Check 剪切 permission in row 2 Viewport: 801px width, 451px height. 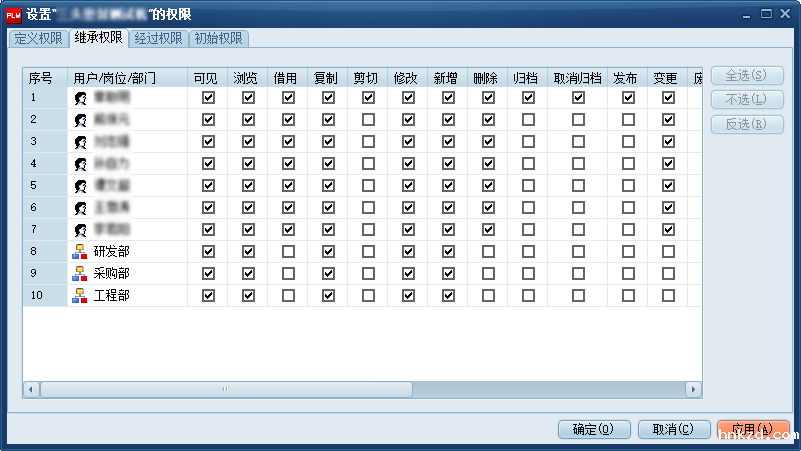368,120
